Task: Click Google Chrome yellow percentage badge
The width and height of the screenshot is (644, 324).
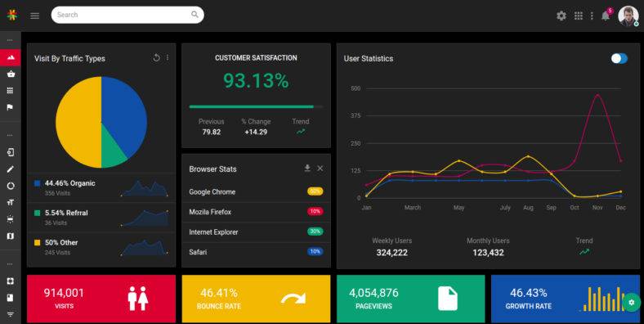Action: 315,191
